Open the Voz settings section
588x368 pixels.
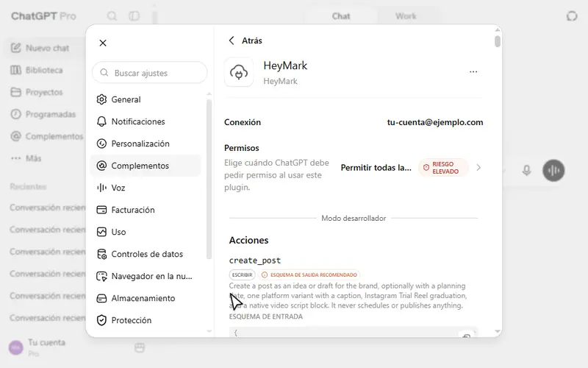click(146, 188)
